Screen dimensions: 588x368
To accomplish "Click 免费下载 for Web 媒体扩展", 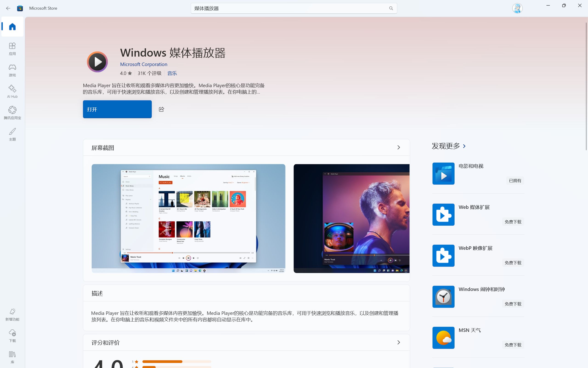I will coord(513,222).
